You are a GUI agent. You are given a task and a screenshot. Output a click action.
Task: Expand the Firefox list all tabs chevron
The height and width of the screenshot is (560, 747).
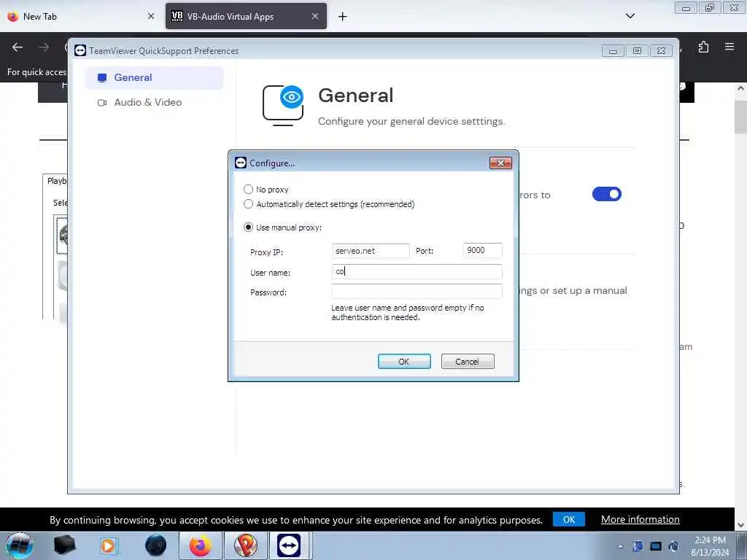tap(630, 16)
